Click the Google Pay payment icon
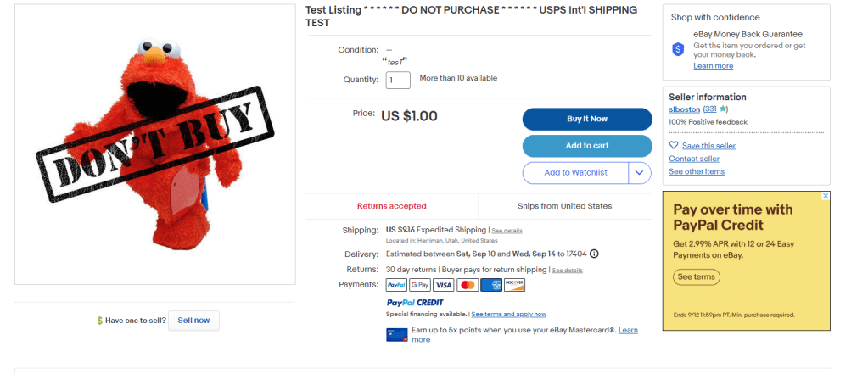Image resolution: width=868 pixels, height=374 pixels. [x=420, y=285]
